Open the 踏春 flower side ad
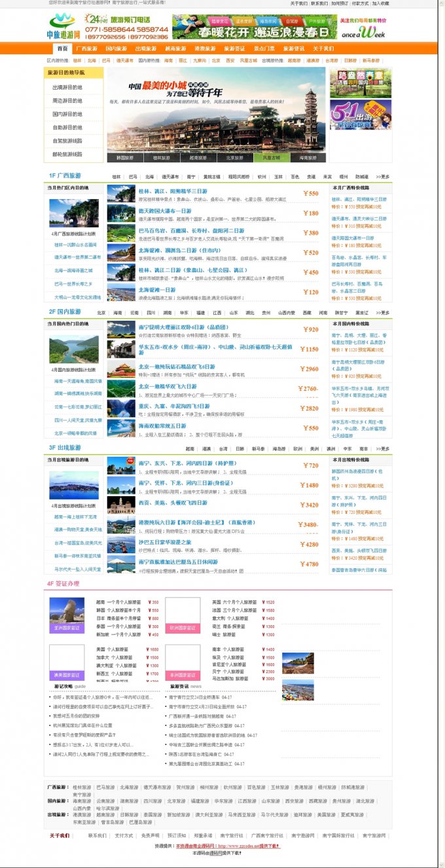This screenshot has height=868, width=445. (x=361, y=83)
